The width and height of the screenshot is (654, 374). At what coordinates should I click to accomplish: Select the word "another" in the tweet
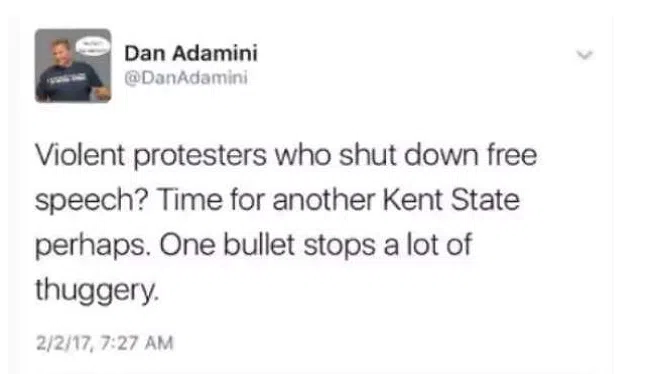[324, 200]
